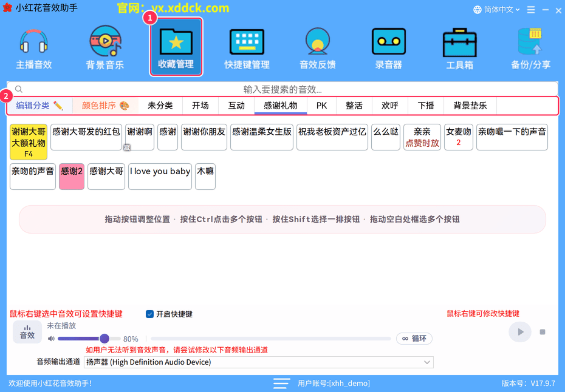The height and width of the screenshot is (392, 565).
Task: Click the search magnifier icon
Action: [x=19, y=89]
